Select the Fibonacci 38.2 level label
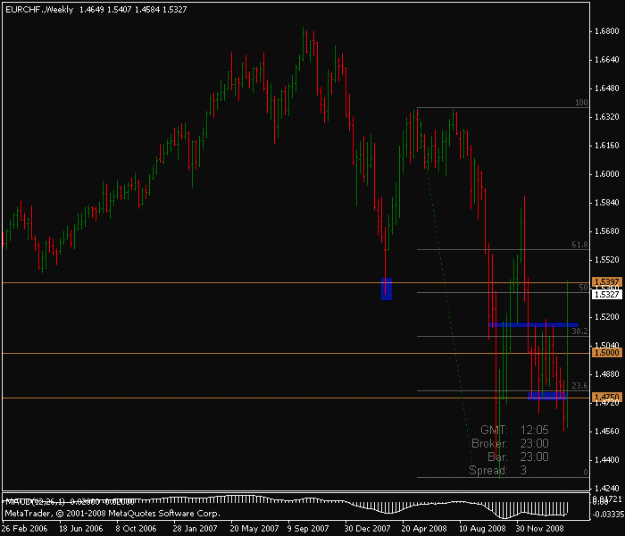The width and height of the screenshot is (625, 536). tap(580, 331)
